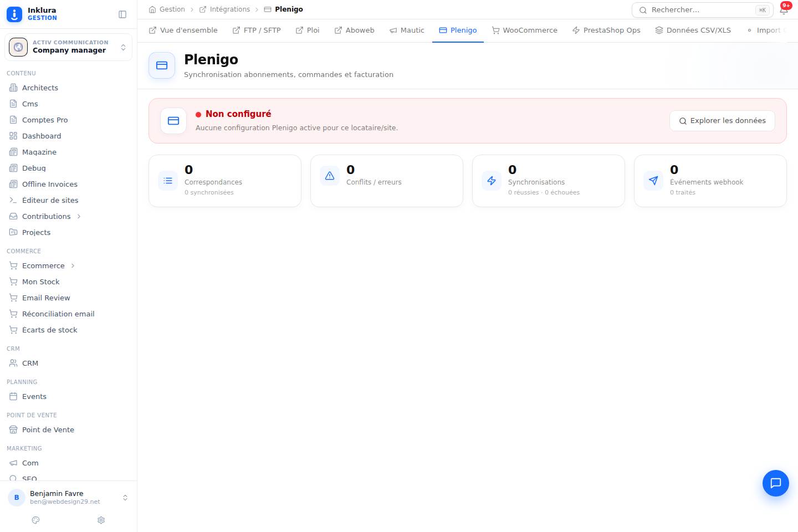Open the Aboweb tab
The image size is (798, 532).
coord(355,30)
